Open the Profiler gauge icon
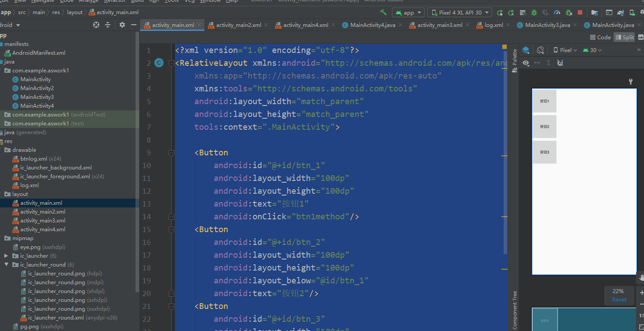The image size is (644, 331). [557, 13]
